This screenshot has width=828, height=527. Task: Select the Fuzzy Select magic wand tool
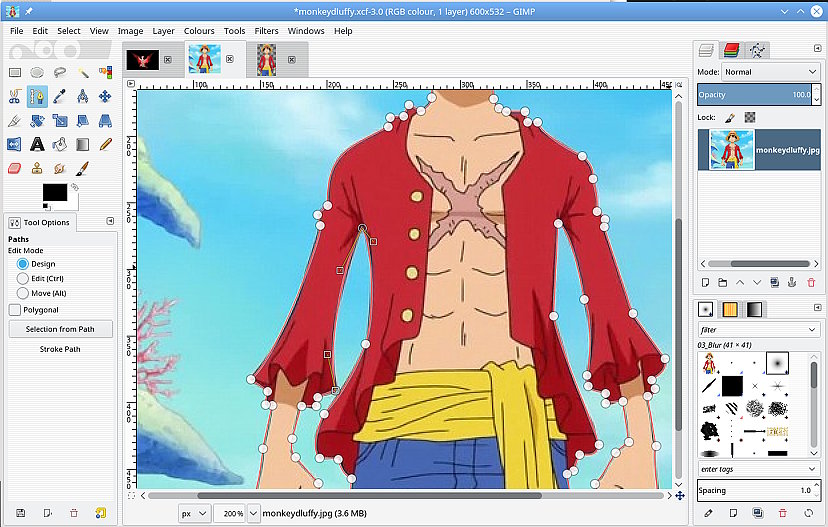click(x=83, y=72)
